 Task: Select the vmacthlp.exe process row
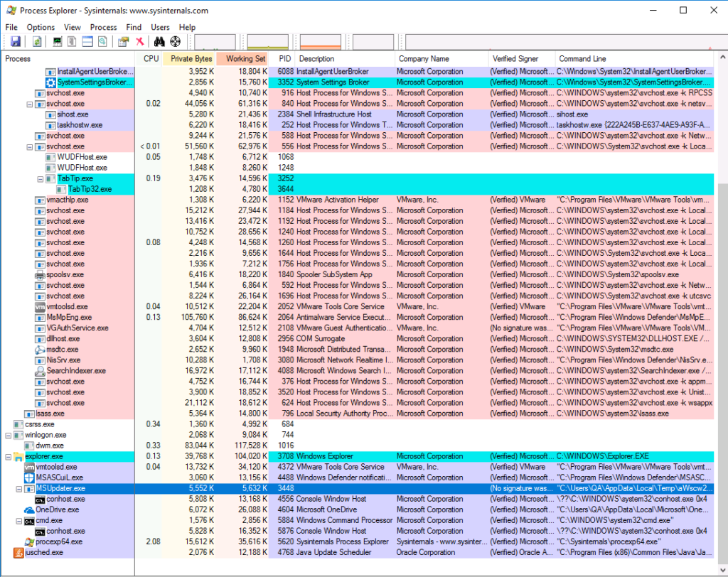pyautogui.click(x=358, y=200)
